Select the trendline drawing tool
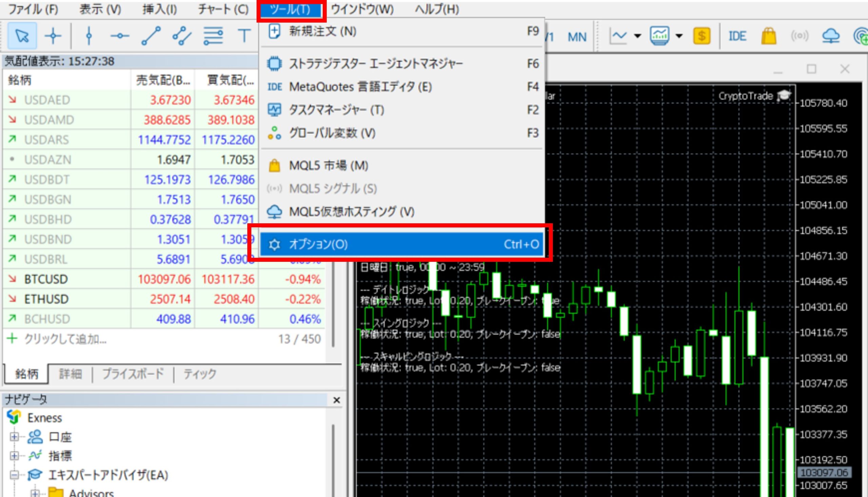Screen dimensions: 868x497 click(x=151, y=36)
